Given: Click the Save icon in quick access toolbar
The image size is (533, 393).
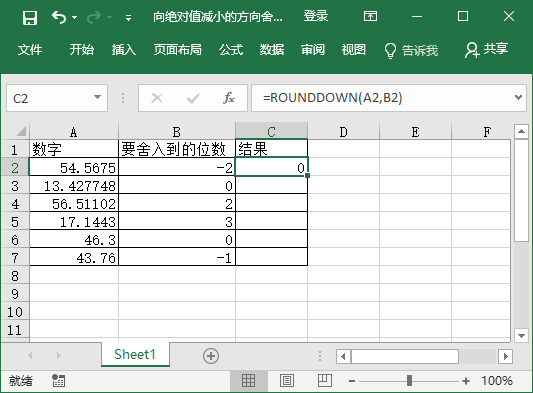Looking at the screenshot, I should [x=30, y=17].
